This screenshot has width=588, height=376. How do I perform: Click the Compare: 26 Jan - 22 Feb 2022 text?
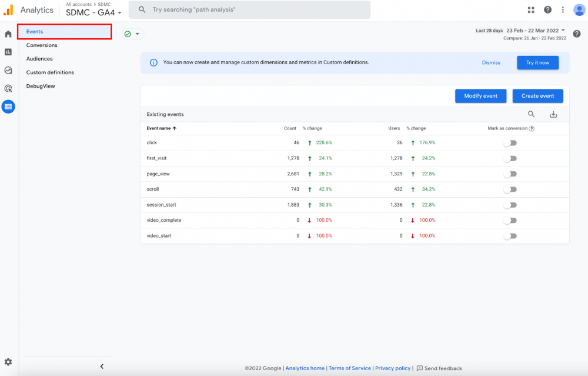tap(534, 38)
